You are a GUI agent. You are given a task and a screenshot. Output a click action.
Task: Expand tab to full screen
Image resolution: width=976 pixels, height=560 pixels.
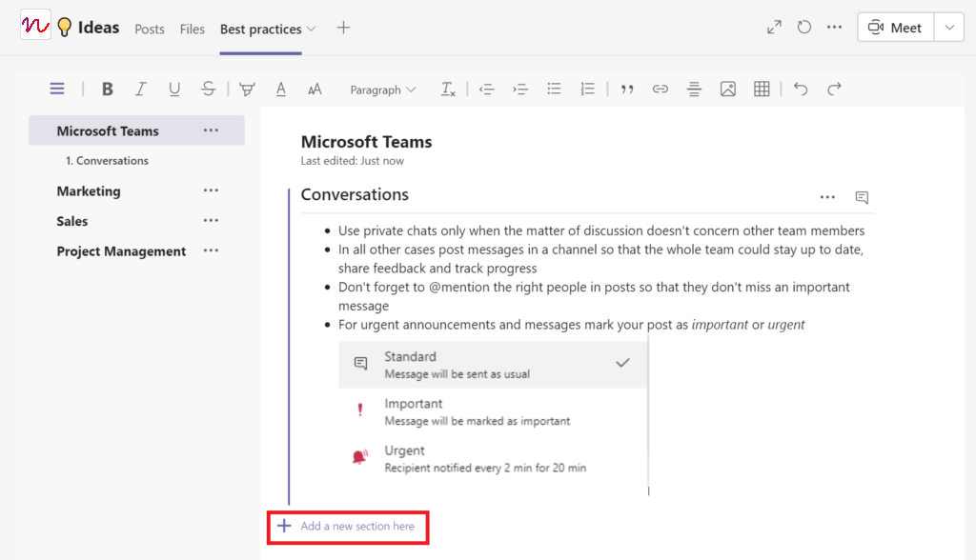(x=774, y=28)
